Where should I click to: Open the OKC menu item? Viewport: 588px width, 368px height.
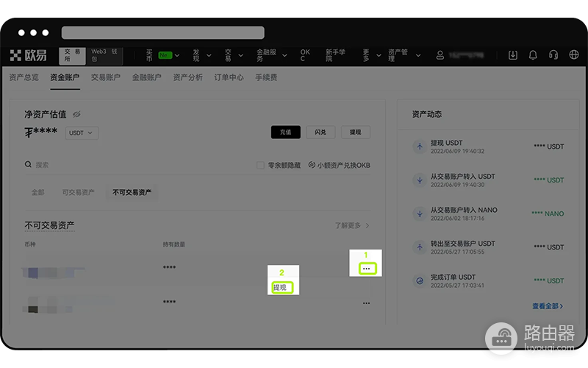[x=305, y=55]
